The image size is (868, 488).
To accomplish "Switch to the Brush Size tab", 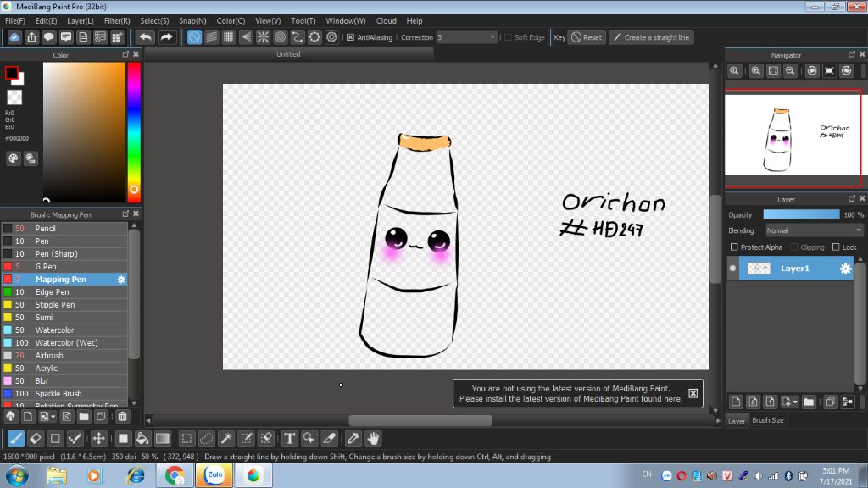I will [x=767, y=420].
